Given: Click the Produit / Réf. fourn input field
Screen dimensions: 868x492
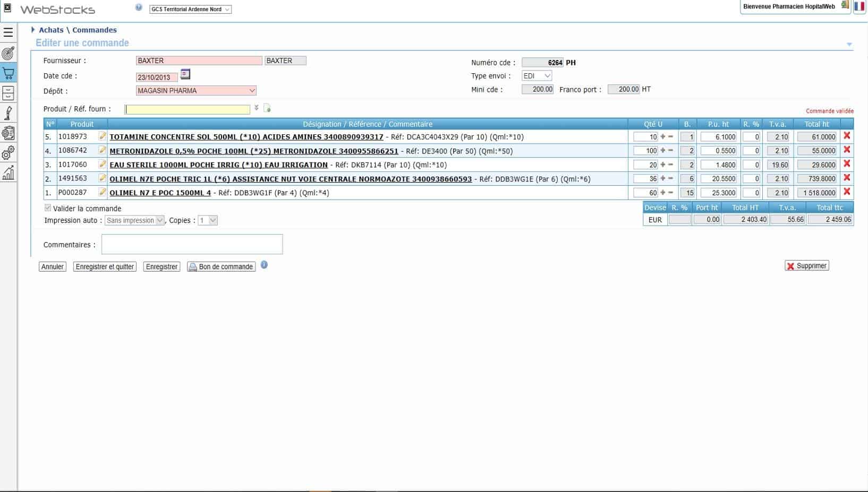Looking at the screenshot, I should 187,109.
